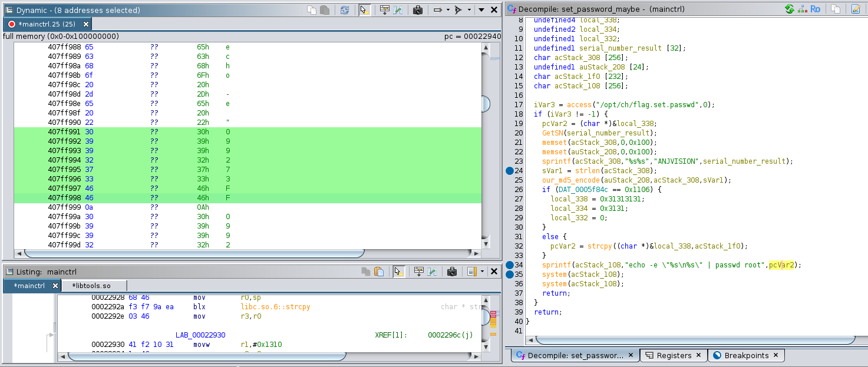The height and width of the screenshot is (367, 868).
Task: Re-decompile using the green refresh icon
Action: click(790, 9)
